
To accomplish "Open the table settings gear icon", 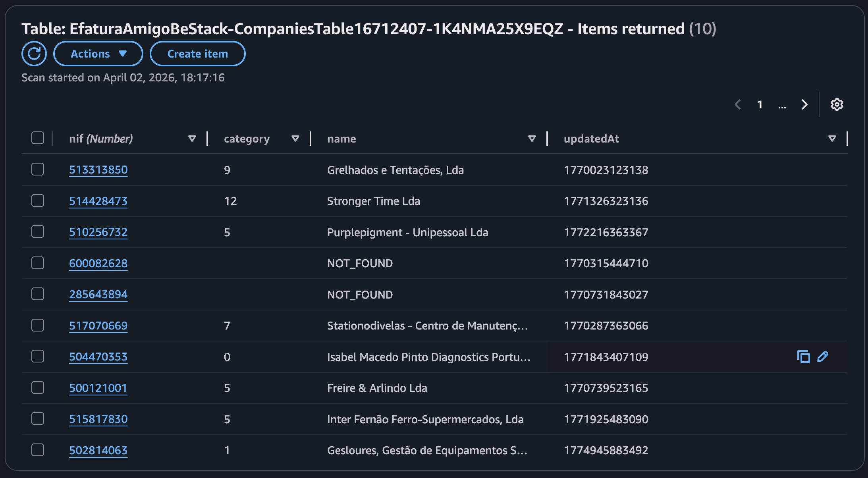I will click(x=837, y=104).
